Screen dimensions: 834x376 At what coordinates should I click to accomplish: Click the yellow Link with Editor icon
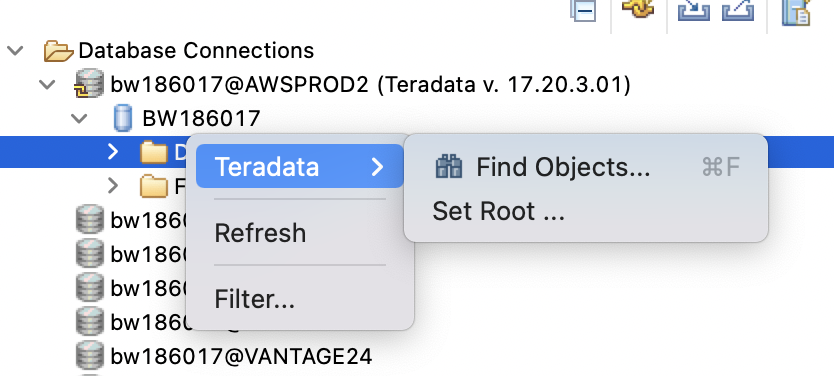[637, 7]
